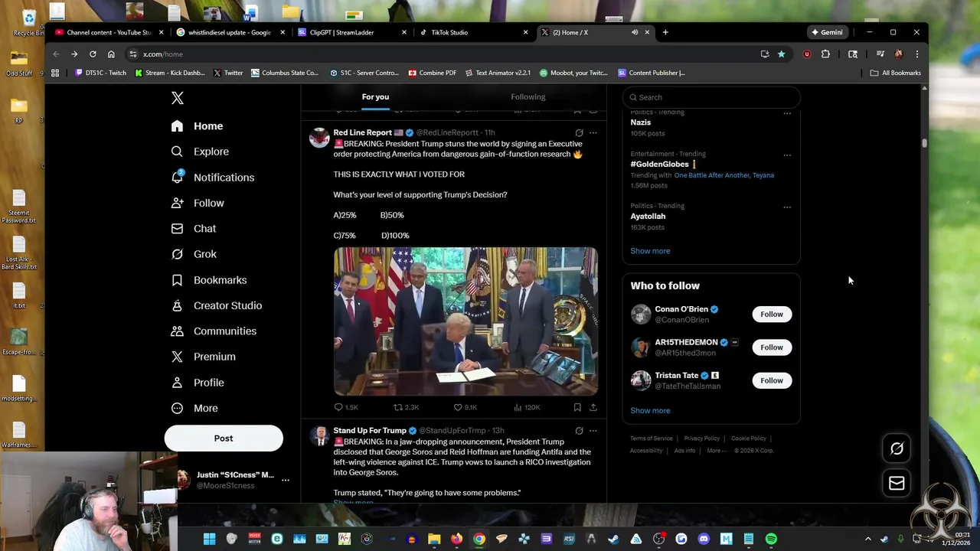The width and height of the screenshot is (980, 551).
Task: Open the floating Grok button
Action: [897, 449]
